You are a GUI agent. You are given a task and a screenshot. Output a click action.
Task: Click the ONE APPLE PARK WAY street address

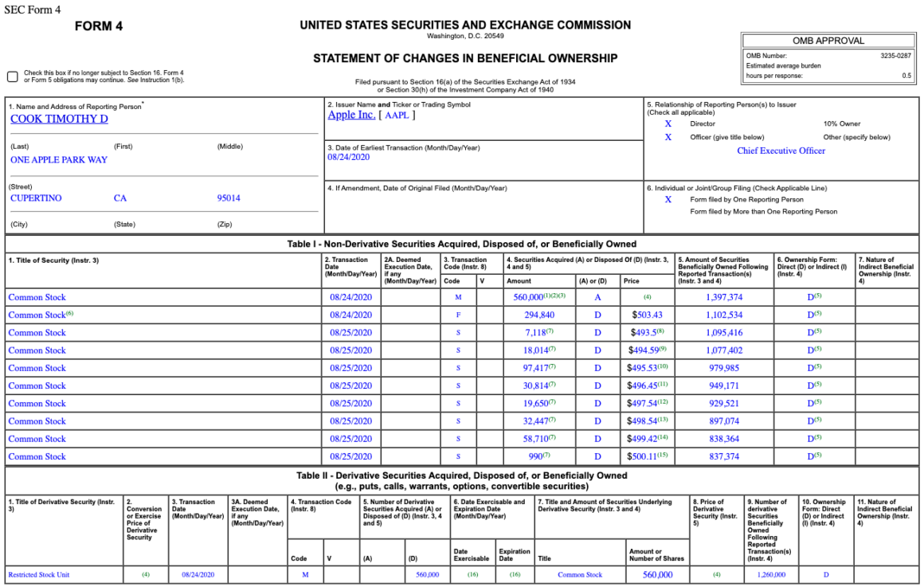coord(57,159)
